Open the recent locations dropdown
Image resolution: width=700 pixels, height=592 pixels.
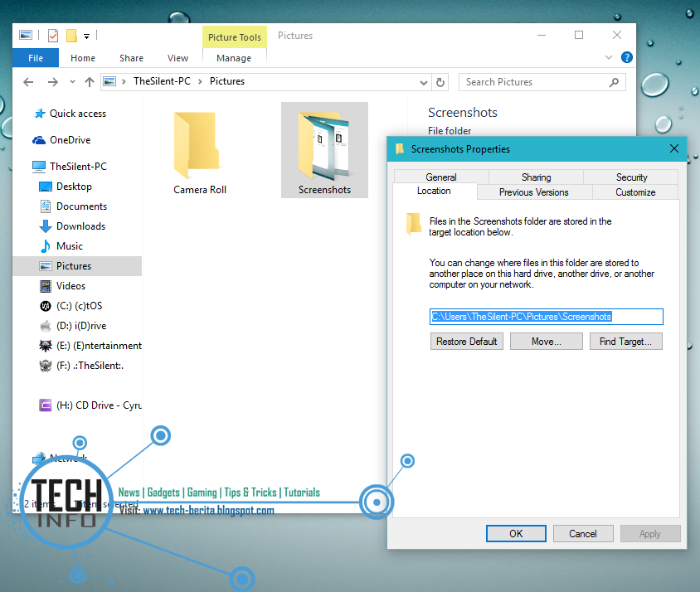[x=73, y=82]
